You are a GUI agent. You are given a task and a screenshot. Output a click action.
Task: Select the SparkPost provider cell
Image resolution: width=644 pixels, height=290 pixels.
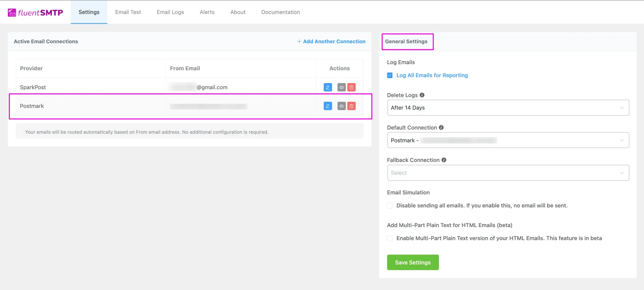click(91, 87)
